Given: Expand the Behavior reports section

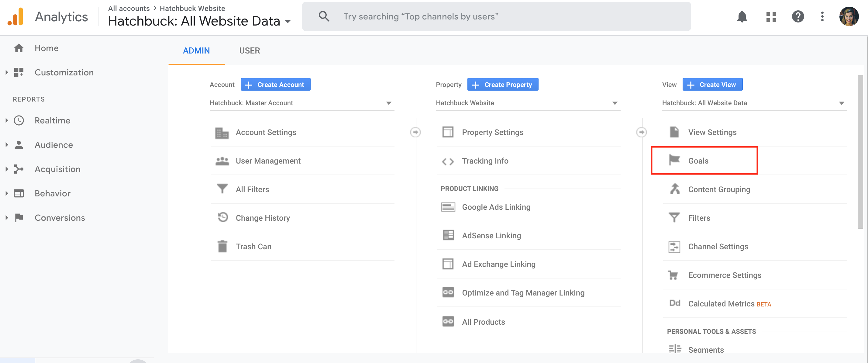Looking at the screenshot, I should (x=6, y=193).
